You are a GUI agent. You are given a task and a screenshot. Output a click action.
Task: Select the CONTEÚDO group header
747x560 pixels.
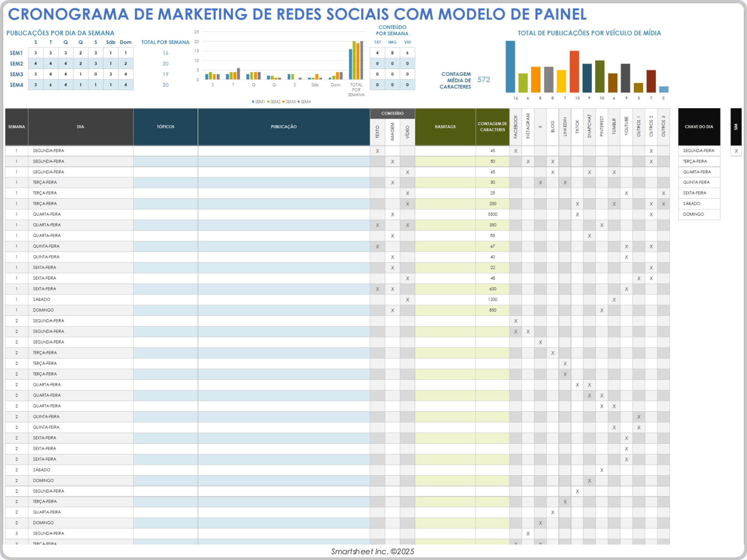pyautogui.click(x=392, y=113)
